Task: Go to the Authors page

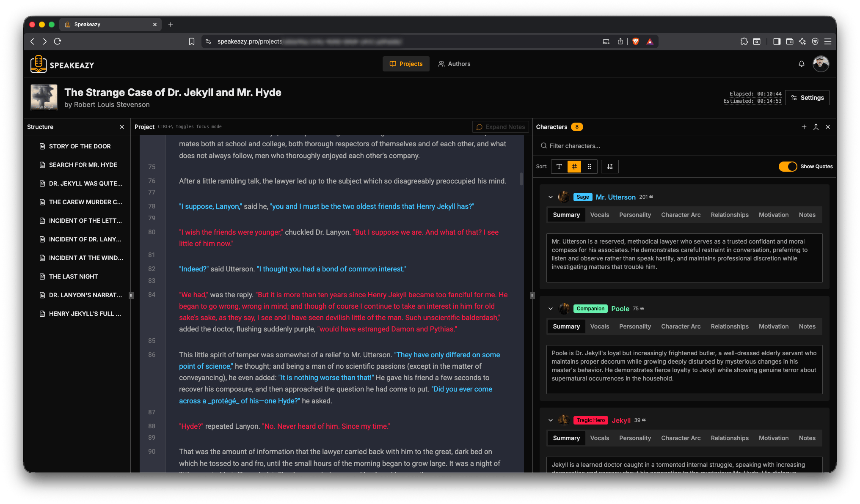Action: pos(454,64)
